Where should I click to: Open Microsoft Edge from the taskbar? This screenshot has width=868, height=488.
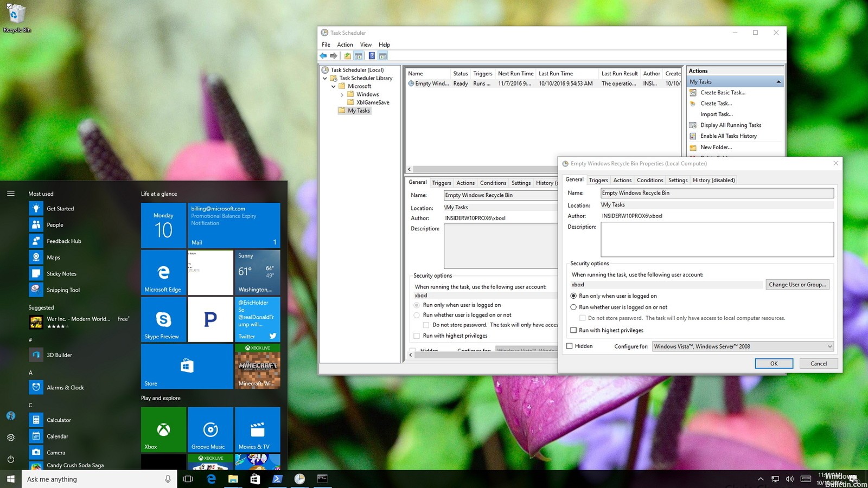[x=211, y=479]
